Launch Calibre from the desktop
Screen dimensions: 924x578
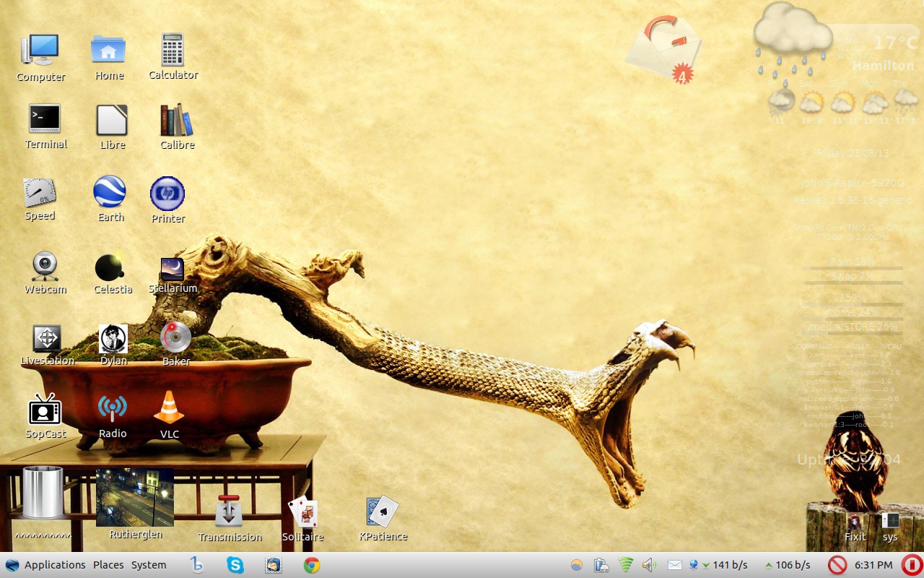click(176, 120)
